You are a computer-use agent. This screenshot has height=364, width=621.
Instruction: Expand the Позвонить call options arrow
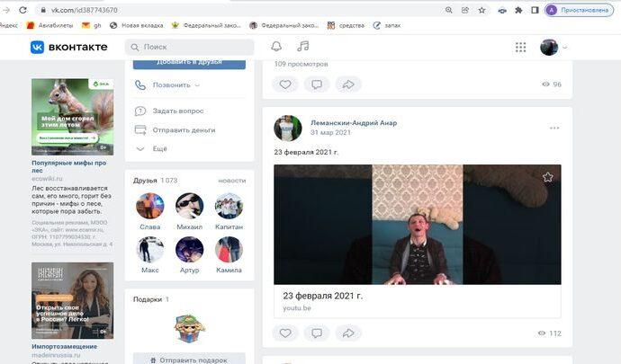pyautogui.click(x=197, y=85)
